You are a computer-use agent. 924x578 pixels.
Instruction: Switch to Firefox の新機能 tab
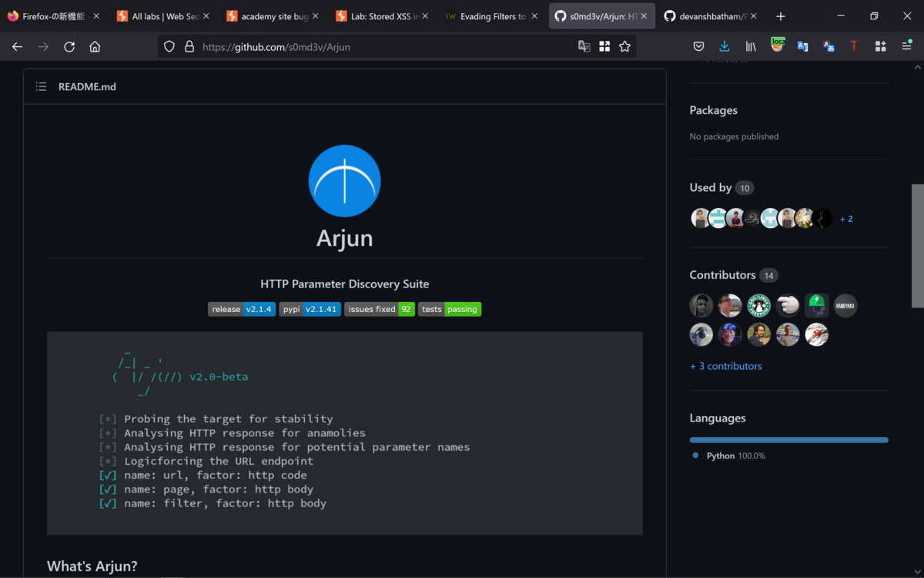tap(54, 16)
